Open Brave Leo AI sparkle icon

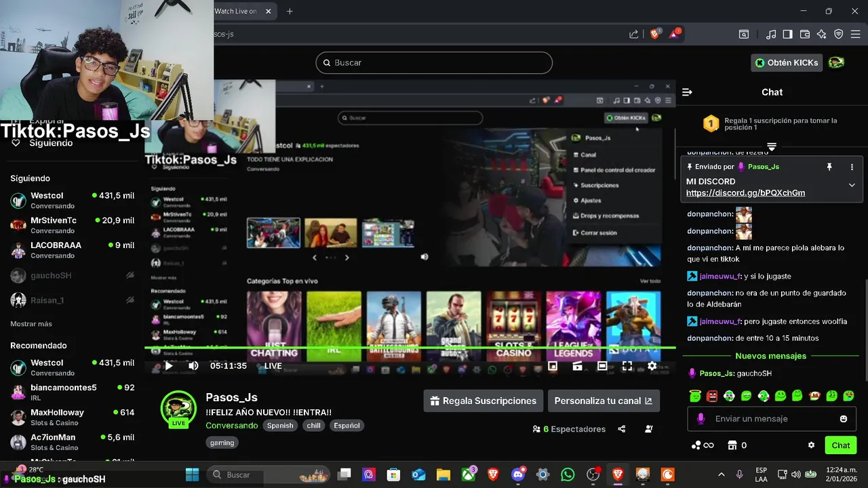pyautogui.click(x=822, y=34)
